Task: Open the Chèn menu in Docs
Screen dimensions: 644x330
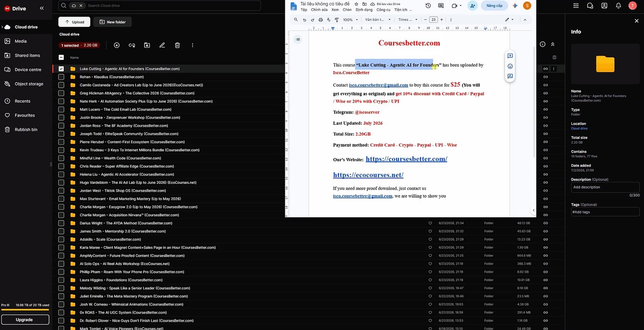Action: [347, 10]
